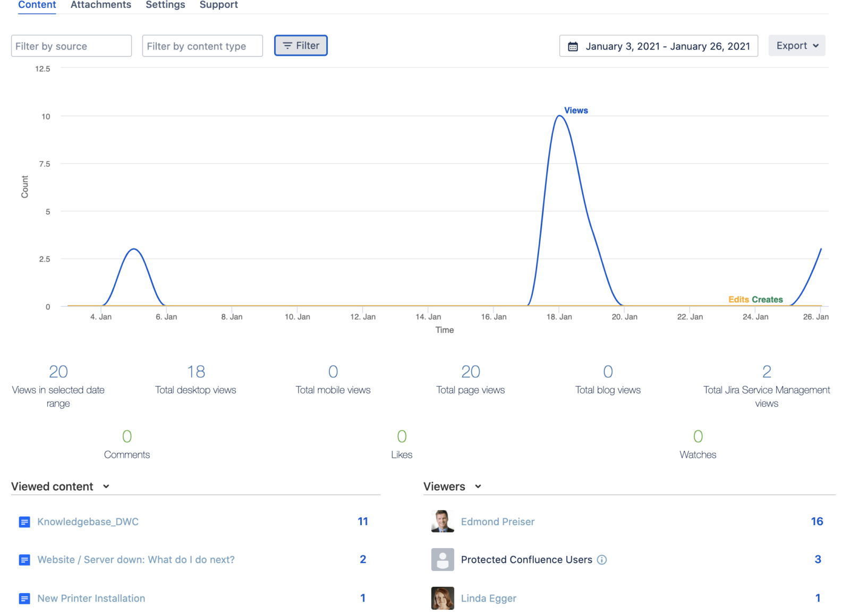Select the page icon beside Knowledgebase_DWC

(x=24, y=521)
